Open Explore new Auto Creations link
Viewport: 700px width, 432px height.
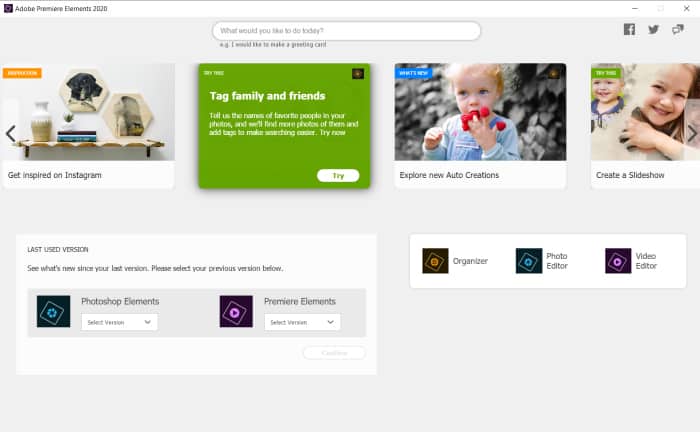coord(449,175)
